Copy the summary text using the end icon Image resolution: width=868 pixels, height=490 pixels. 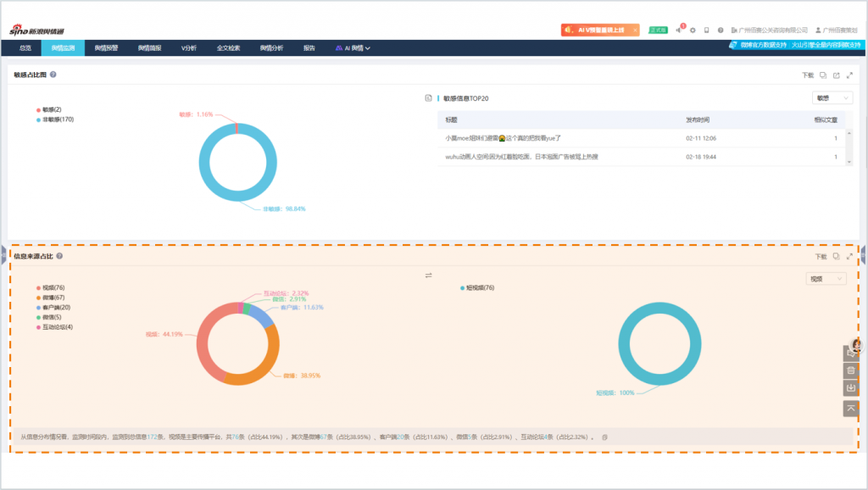[x=604, y=437]
